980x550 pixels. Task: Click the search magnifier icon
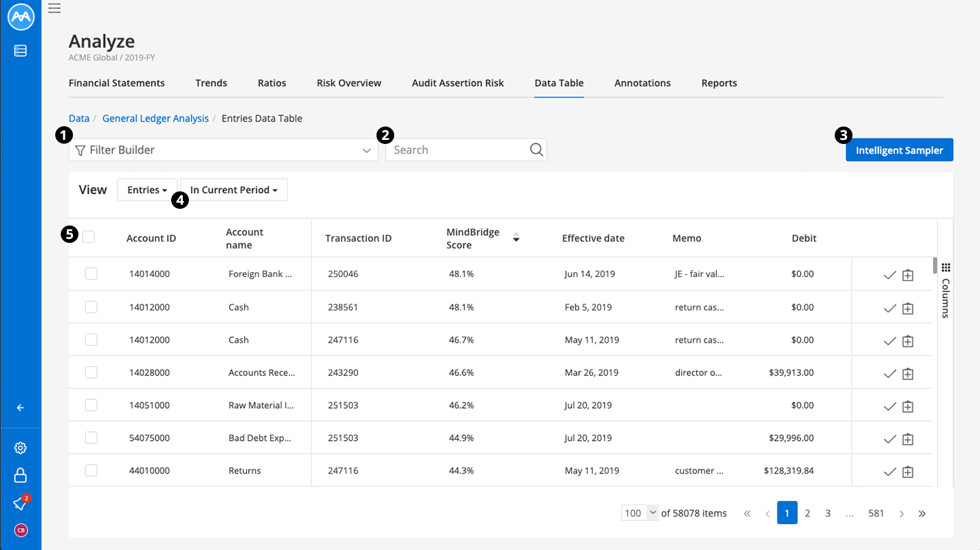point(537,150)
